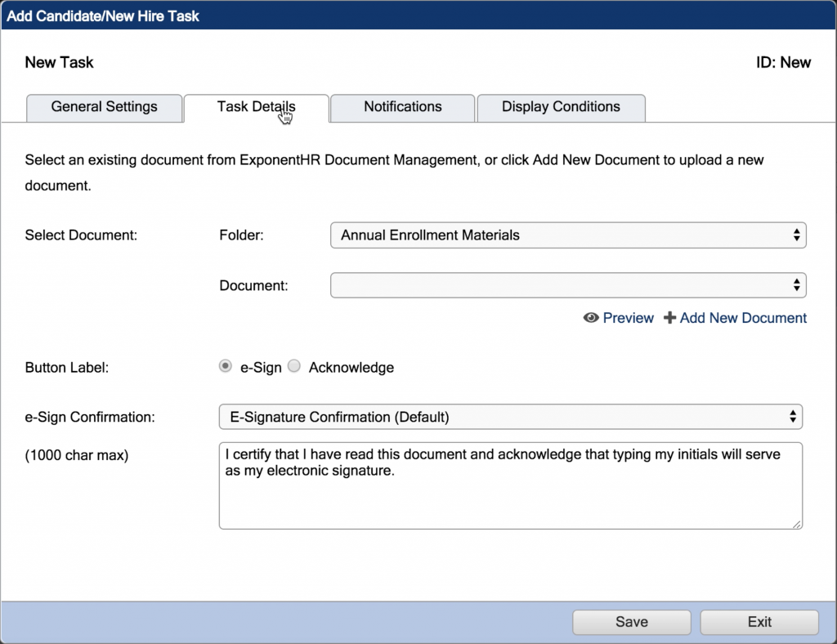
Task: Enable the Acknowledge button label option
Action: coord(293,366)
